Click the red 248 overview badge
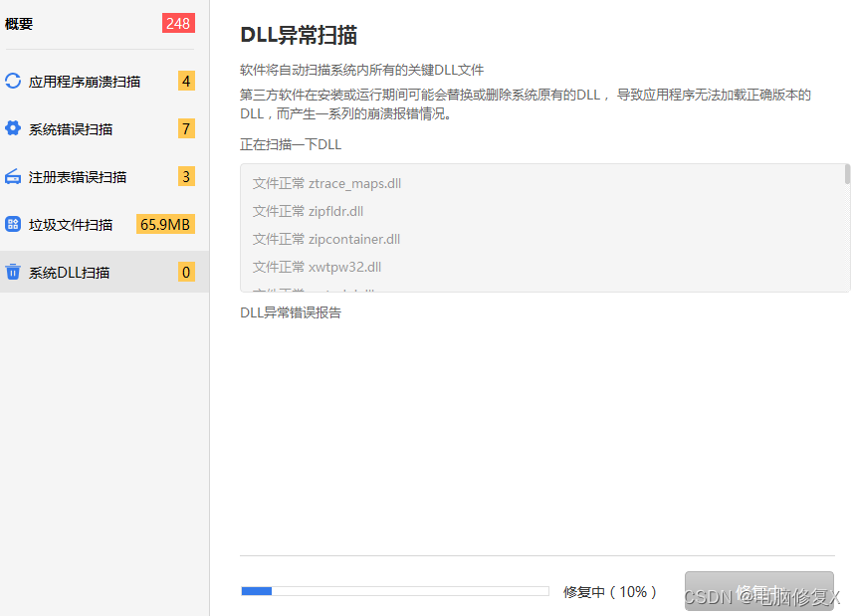Image resolution: width=856 pixels, height=616 pixels. click(178, 24)
